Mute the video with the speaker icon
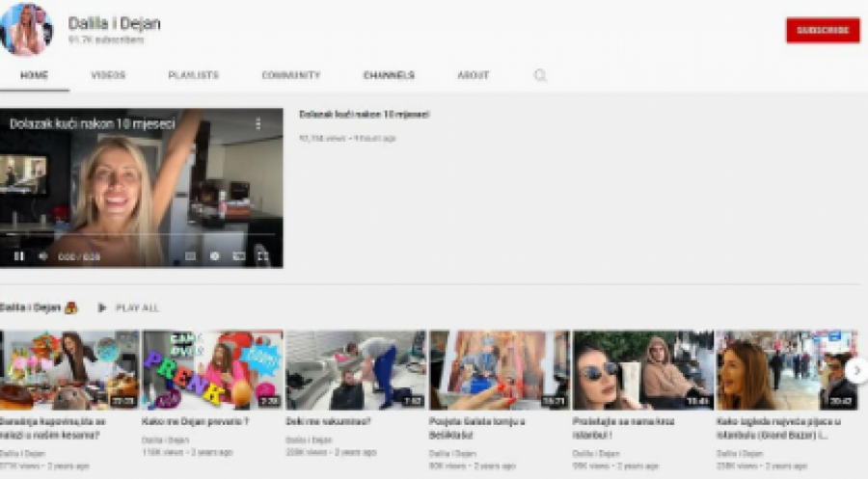This screenshot has width=868, height=479. tap(42, 256)
